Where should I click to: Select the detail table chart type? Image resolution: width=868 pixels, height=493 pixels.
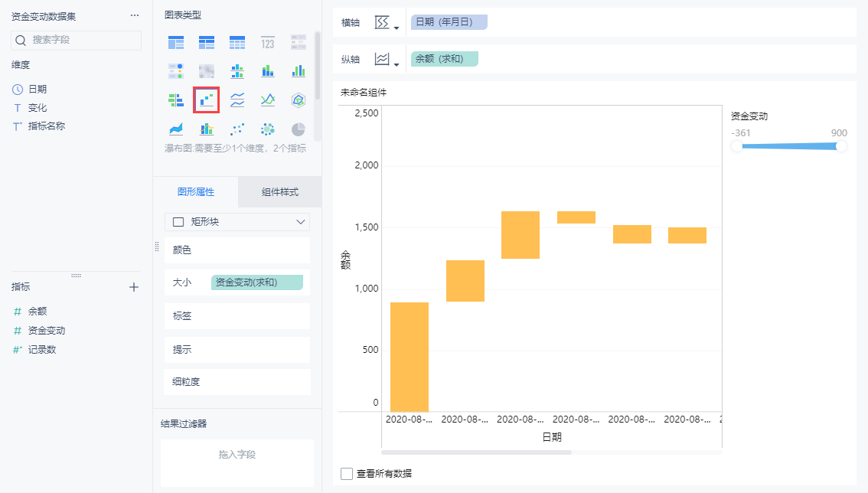point(237,43)
